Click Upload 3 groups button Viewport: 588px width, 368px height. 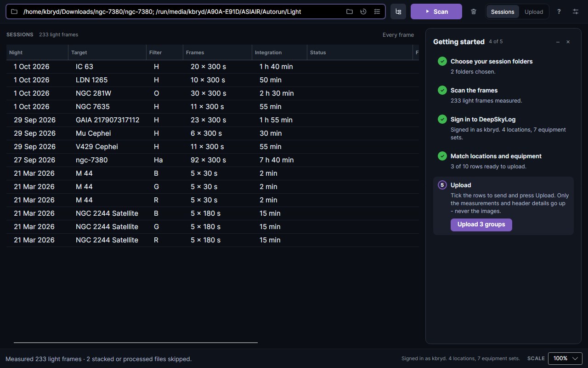(481, 224)
